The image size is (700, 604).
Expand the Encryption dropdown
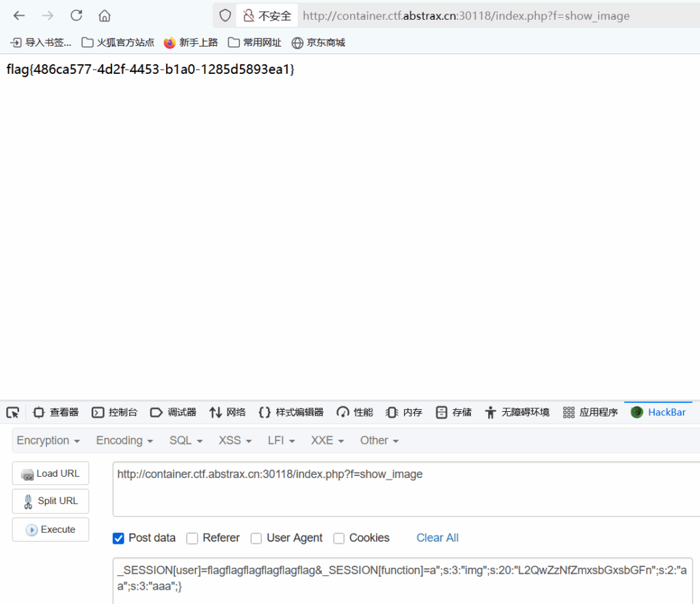tap(48, 441)
